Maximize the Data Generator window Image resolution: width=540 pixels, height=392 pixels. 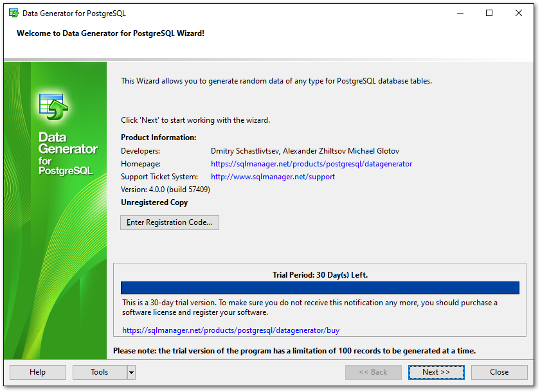pos(489,13)
